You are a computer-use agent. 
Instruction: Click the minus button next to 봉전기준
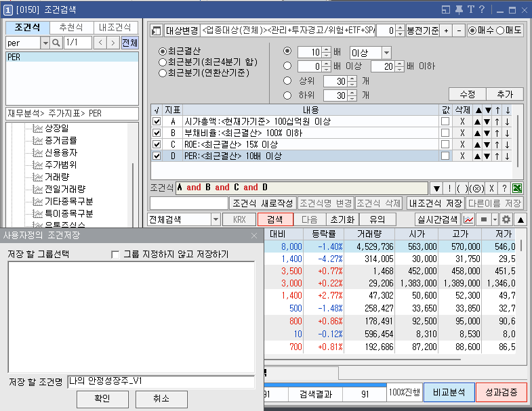pyautogui.click(x=459, y=31)
